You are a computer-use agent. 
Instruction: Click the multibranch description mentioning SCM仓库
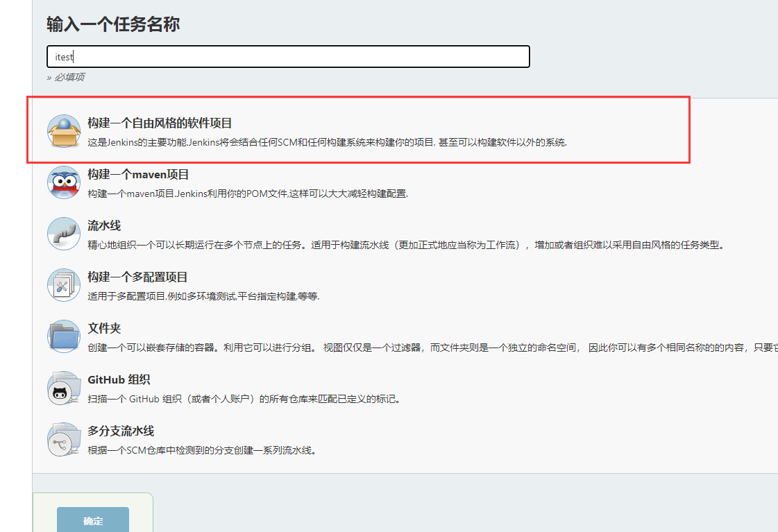tap(202, 450)
